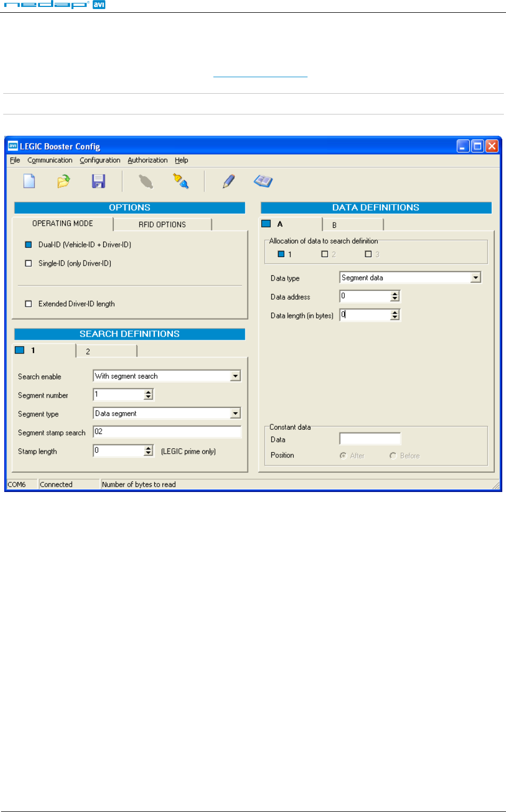
Task: Click the window resize grip corner
Action: tap(496, 485)
